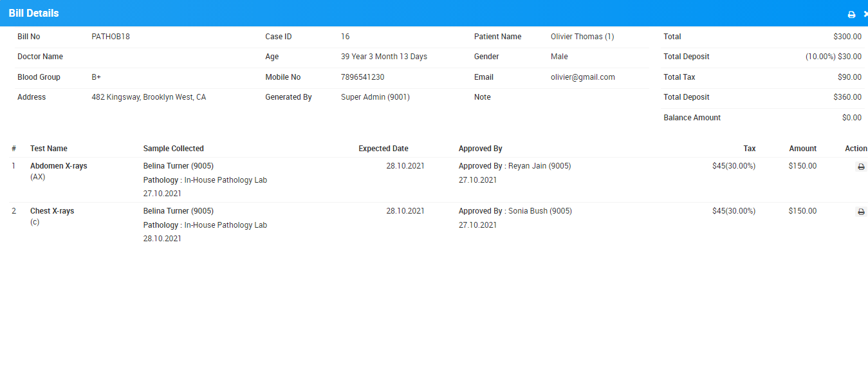Click the Sample Collected column header
The height and width of the screenshot is (386, 868).
[x=173, y=149]
